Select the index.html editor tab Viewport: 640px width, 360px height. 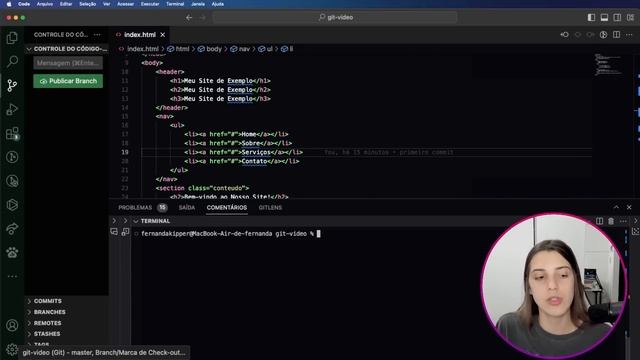(x=140, y=35)
